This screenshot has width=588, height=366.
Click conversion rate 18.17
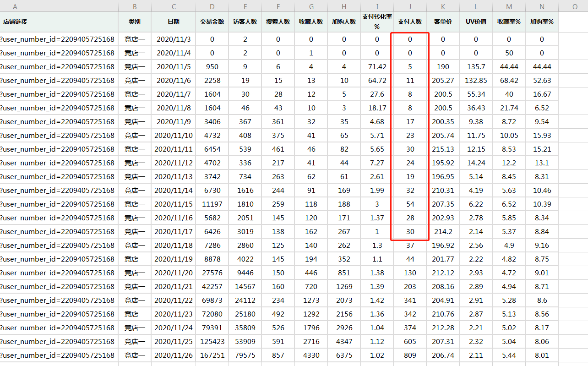[377, 108]
